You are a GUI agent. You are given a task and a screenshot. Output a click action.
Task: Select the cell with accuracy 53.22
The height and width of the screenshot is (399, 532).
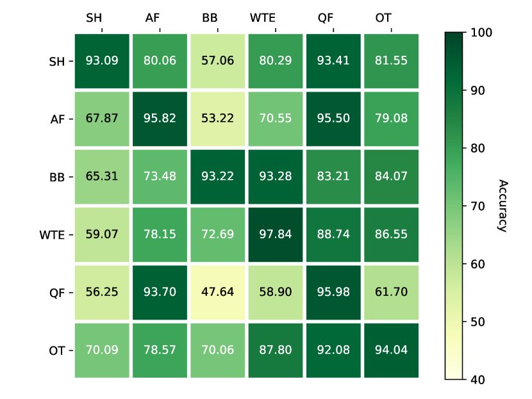point(218,119)
